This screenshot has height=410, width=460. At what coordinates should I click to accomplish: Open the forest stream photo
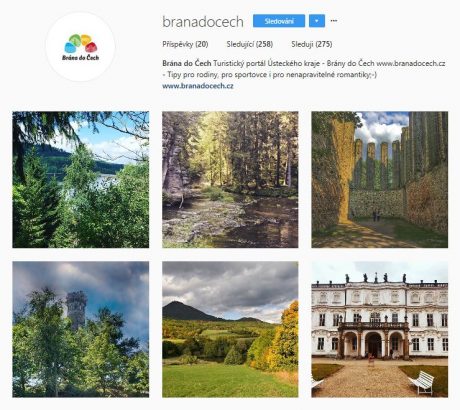pyautogui.click(x=230, y=179)
